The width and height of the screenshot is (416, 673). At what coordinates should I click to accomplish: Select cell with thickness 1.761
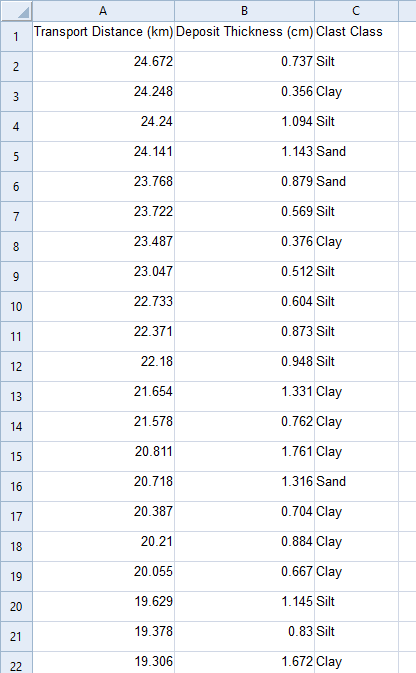pos(244,457)
